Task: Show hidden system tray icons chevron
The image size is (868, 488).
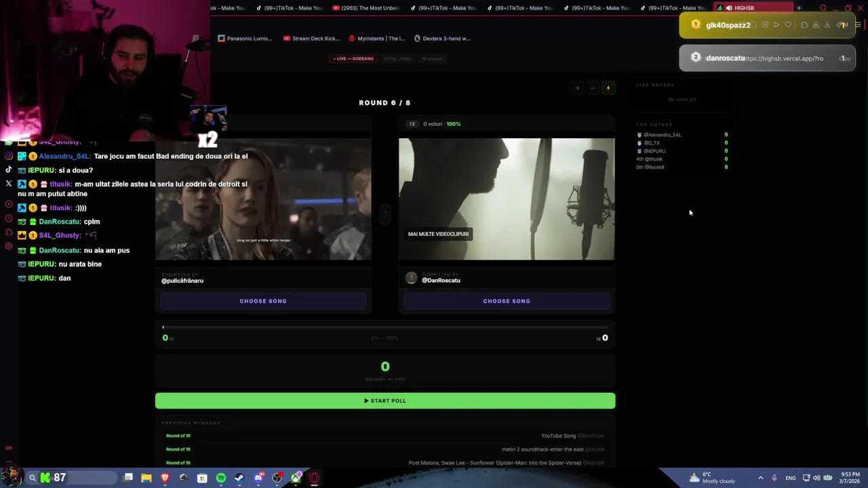Action: click(760, 478)
